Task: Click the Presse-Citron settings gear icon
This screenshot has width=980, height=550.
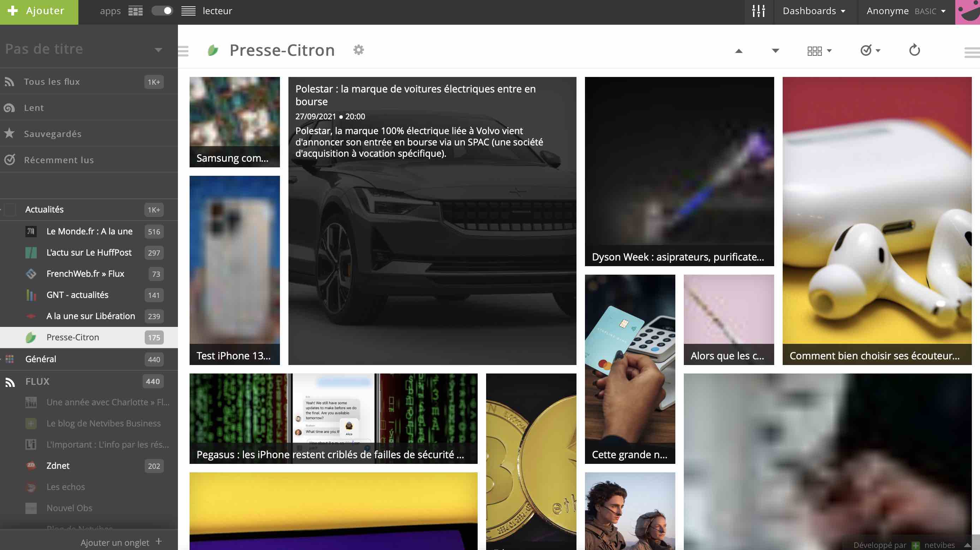Action: pyautogui.click(x=358, y=50)
